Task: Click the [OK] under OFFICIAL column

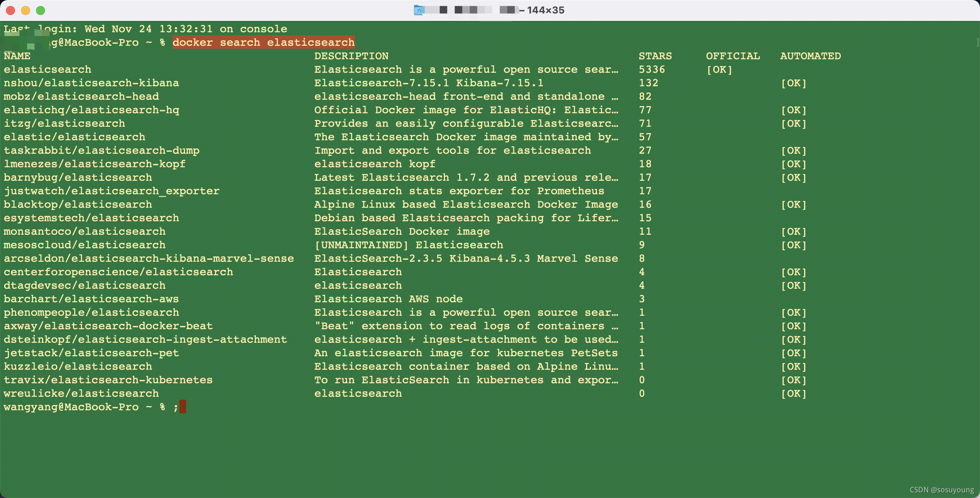Action: click(719, 70)
